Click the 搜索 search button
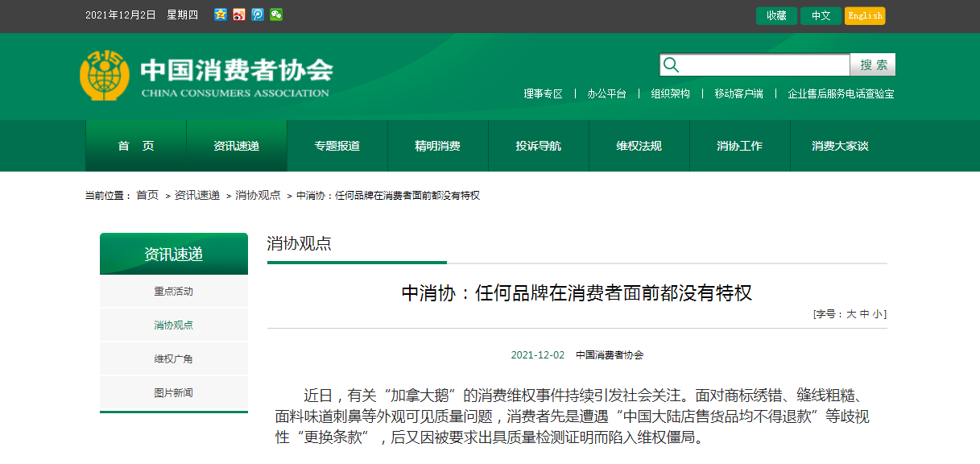The height and width of the screenshot is (464, 980). click(873, 65)
